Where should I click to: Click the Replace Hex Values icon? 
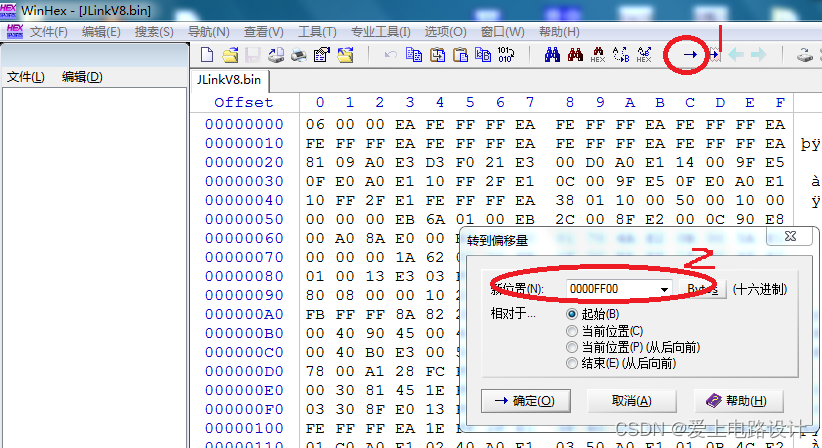click(x=644, y=54)
